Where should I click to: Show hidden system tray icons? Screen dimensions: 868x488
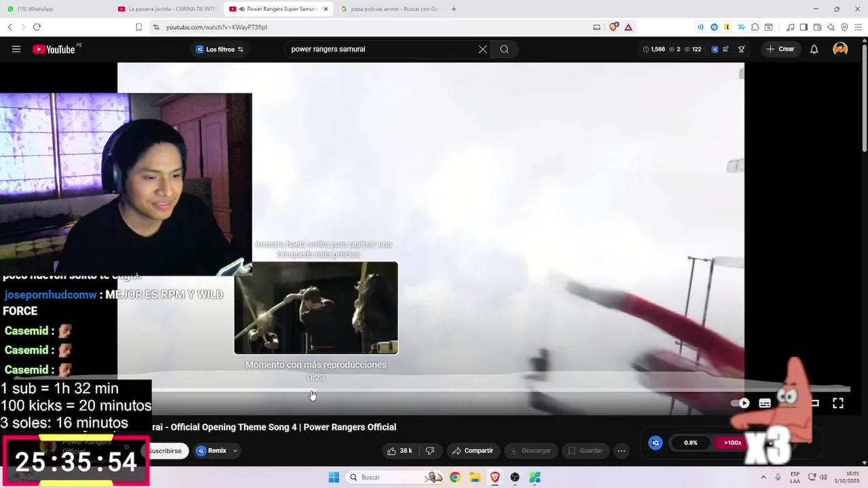[x=764, y=477]
